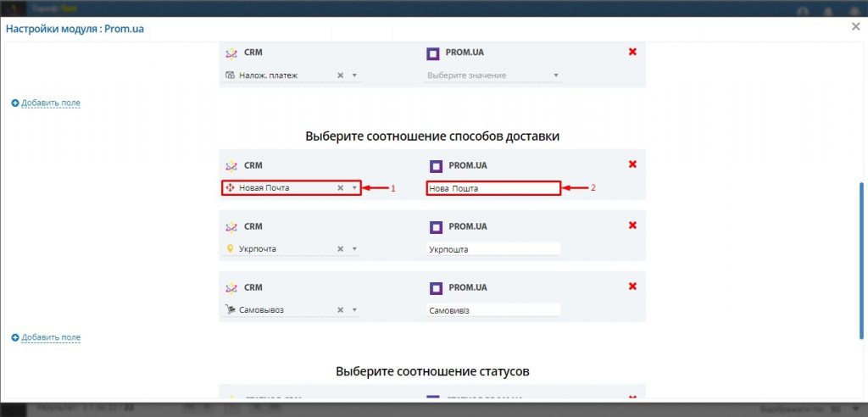The height and width of the screenshot is (417, 868).
Task: Remove the Налож. платеж payment mapping row
Action: pyautogui.click(x=632, y=53)
